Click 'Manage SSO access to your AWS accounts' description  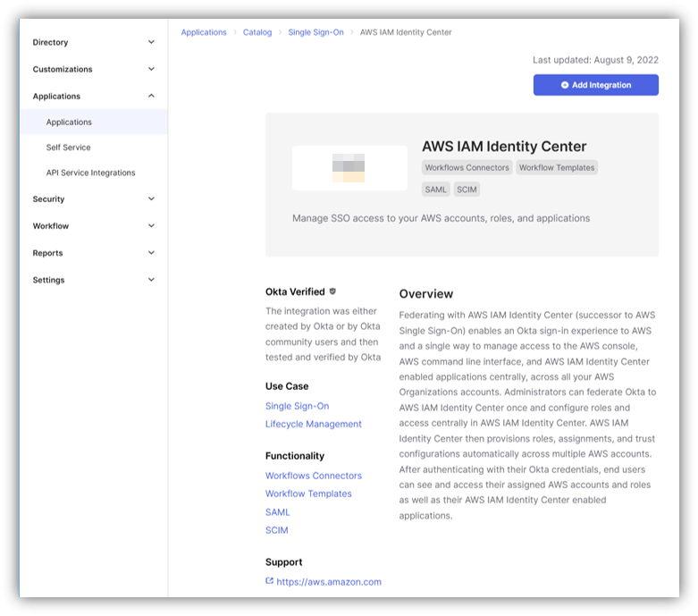tap(441, 218)
